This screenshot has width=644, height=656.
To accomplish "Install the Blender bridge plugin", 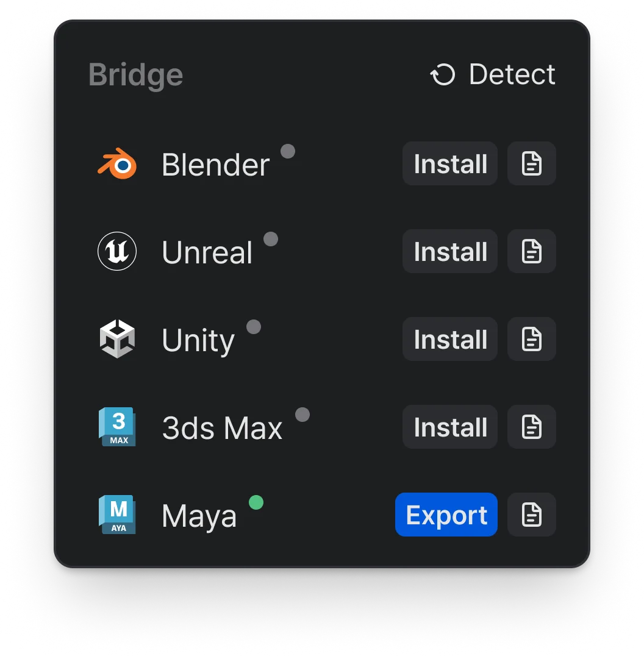I will [450, 163].
